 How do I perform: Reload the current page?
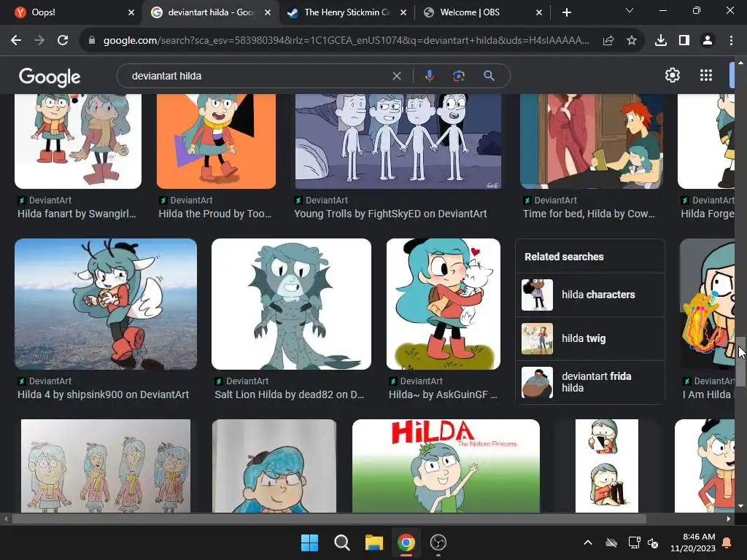pos(63,41)
